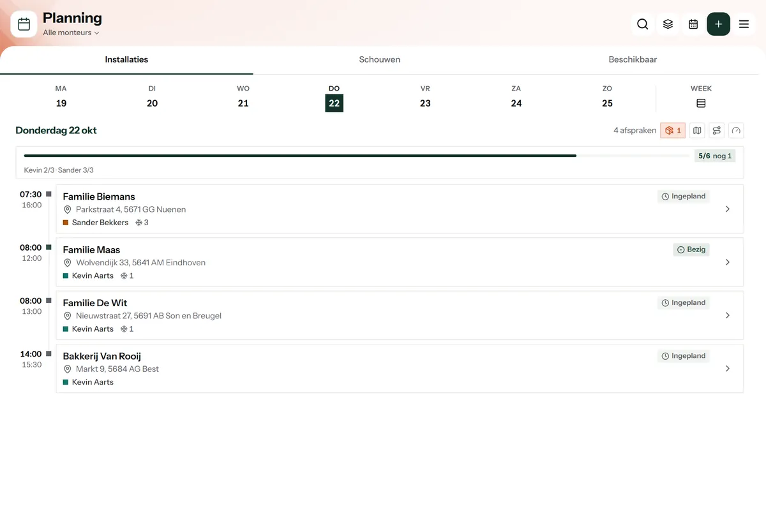Click the stacked layers icon
The height and width of the screenshot is (532, 766).
click(x=668, y=24)
